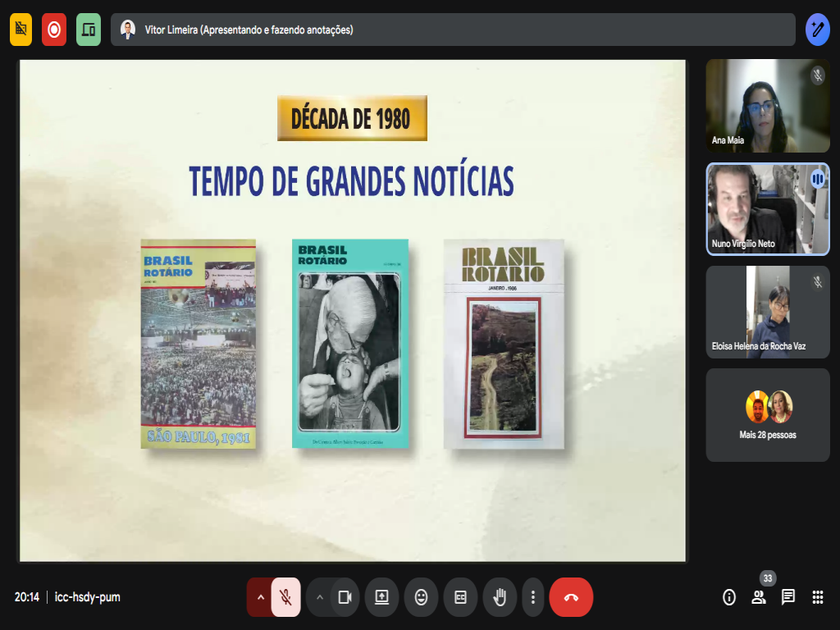Screen dimensions: 840x630
Task: Toggle the camera on or off
Action: click(345, 597)
